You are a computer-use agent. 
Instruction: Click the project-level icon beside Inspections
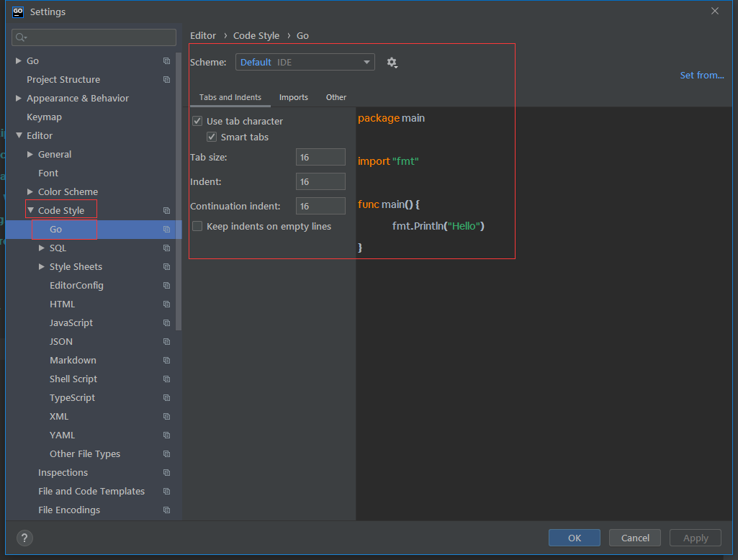pyautogui.click(x=166, y=473)
